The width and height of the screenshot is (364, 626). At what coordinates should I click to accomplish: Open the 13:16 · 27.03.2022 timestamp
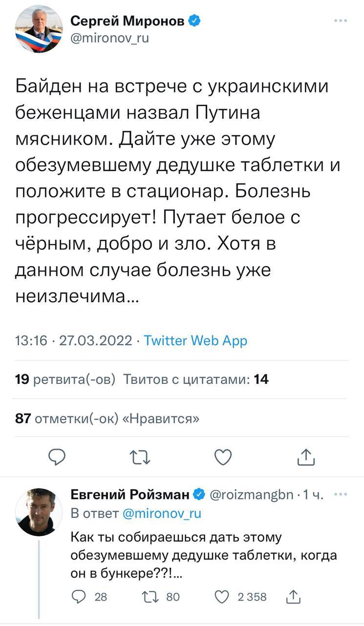click(74, 340)
